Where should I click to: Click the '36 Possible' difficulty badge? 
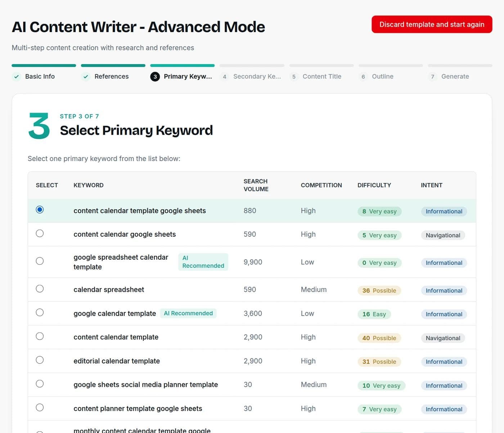[x=379, y=291]
